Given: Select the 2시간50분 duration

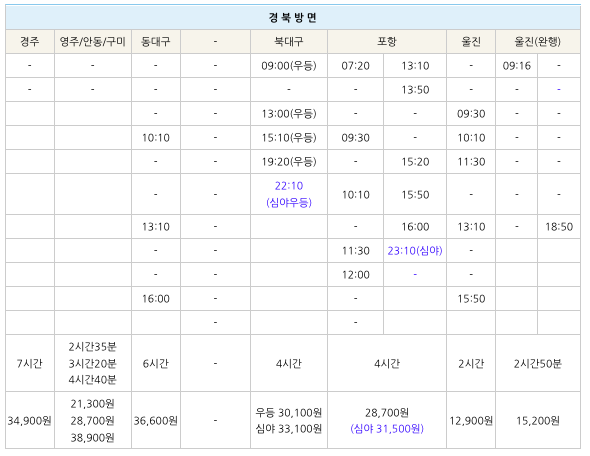Looking at the screenshot, I should tap(537, 363).
